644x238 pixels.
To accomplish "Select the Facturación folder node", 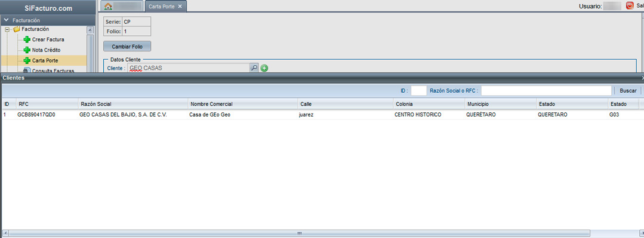I will (35, 29).
